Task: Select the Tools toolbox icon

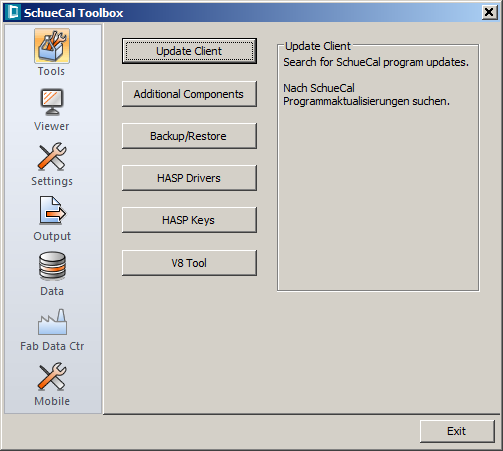Action: click(52, 46)
